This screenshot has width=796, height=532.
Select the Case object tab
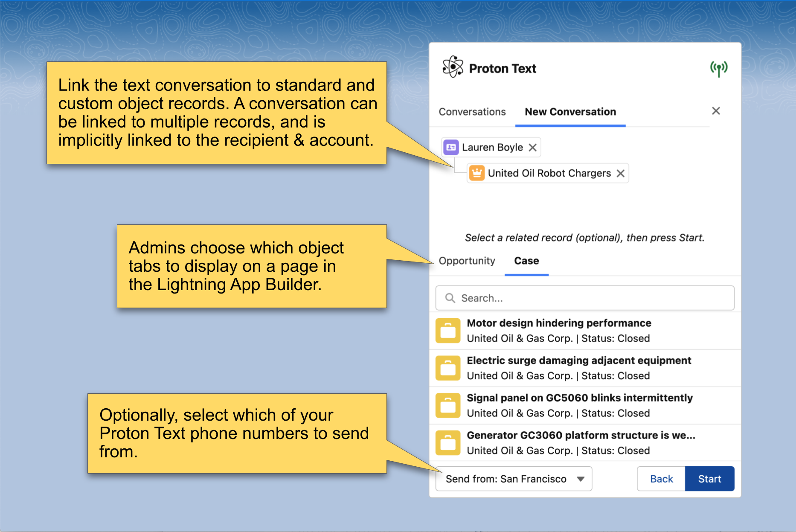(526, 261)
